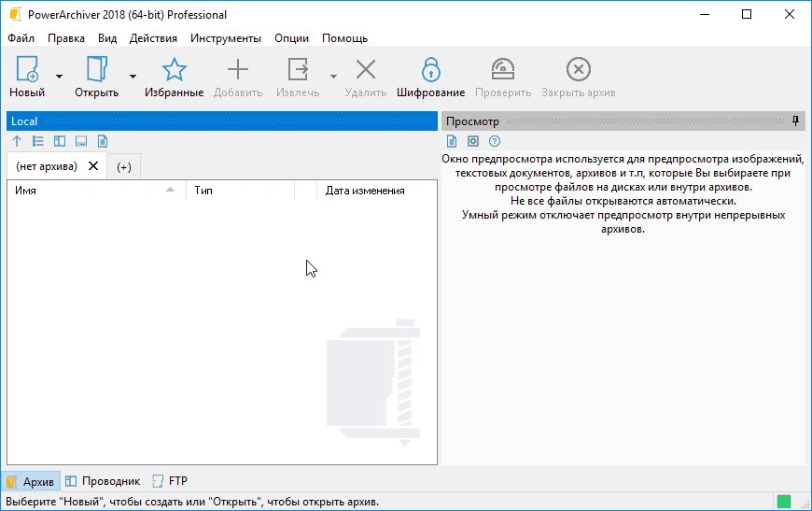Open the Опции menu

tap(291, 38)
